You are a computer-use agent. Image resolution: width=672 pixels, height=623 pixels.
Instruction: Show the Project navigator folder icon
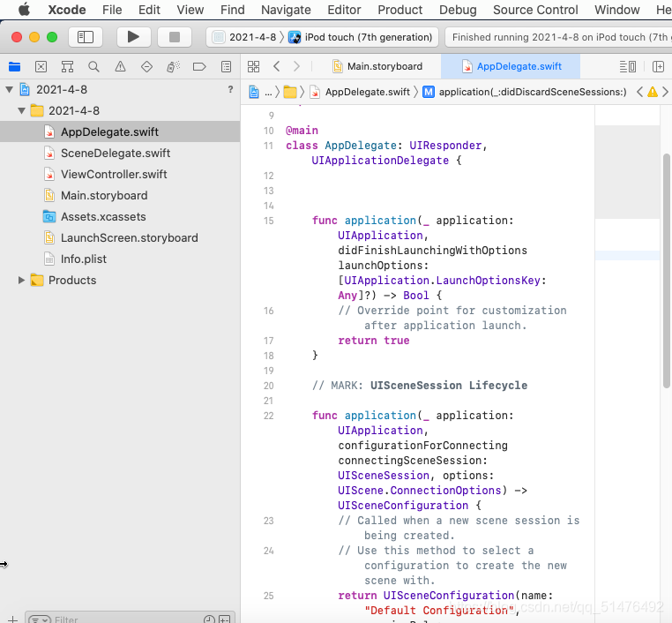[15, 66]
